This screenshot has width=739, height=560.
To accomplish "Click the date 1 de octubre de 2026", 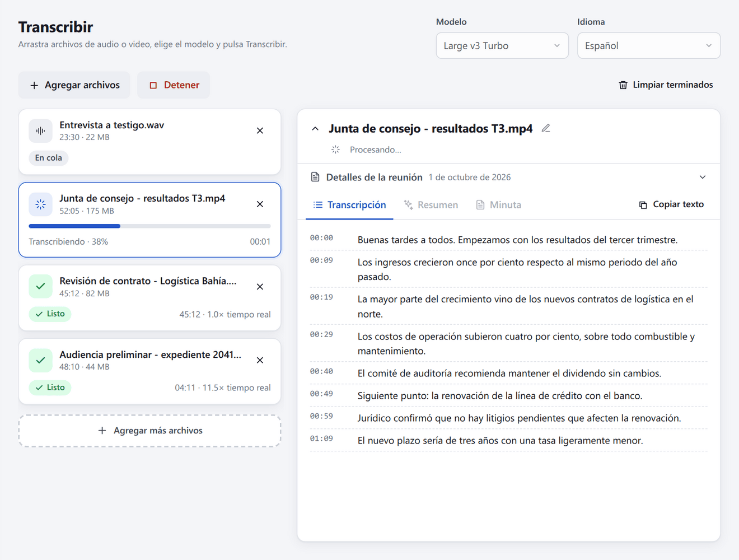I will tap(470, 178).
